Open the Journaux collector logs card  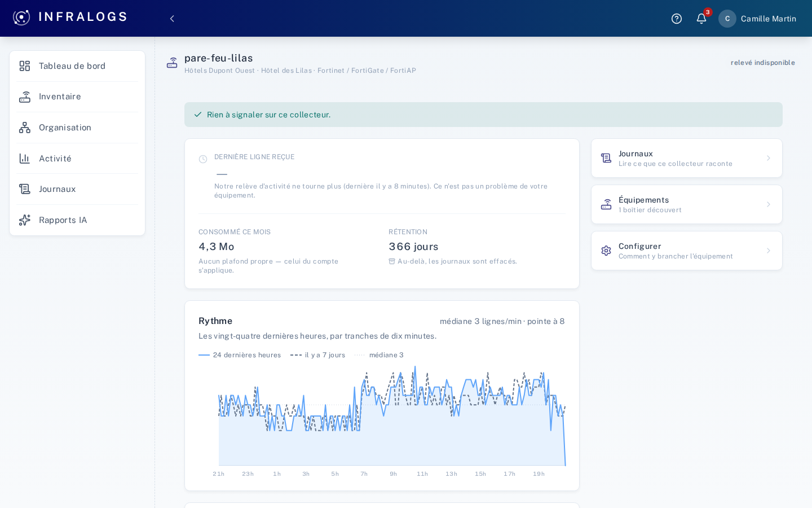(687, 158)
